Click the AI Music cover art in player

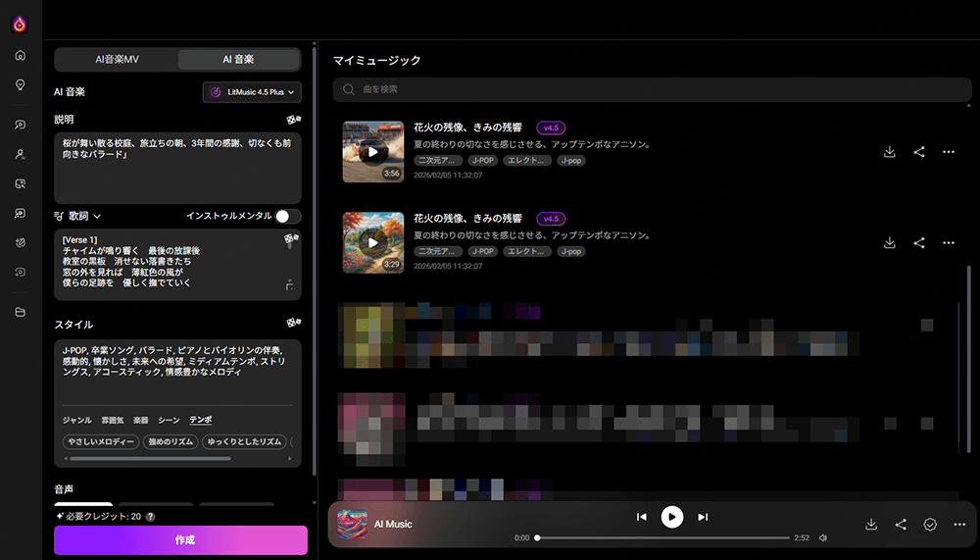point(353,524)
